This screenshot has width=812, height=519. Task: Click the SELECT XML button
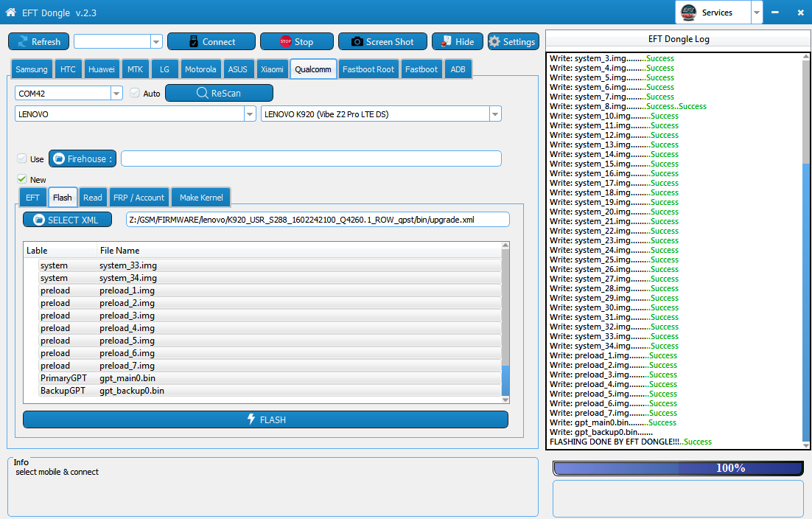pyautogui.click(x=67, y=220)
